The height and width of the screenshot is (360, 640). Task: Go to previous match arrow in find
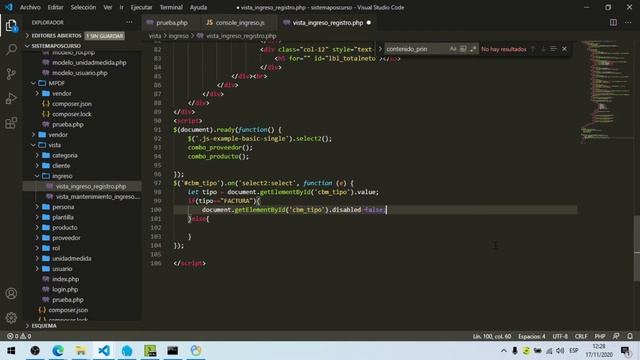(x=533, y=49)
